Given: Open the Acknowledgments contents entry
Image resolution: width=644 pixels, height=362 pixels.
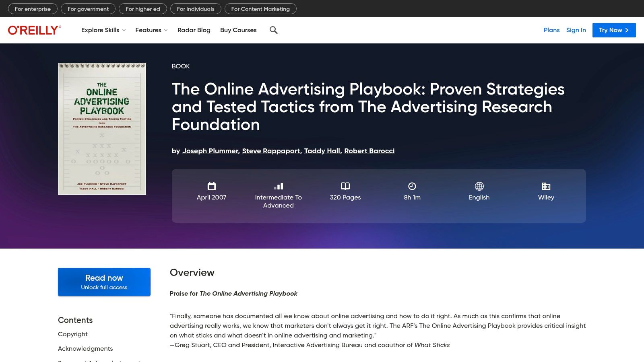Looking at the screenshot, I should tap(85, 349).
